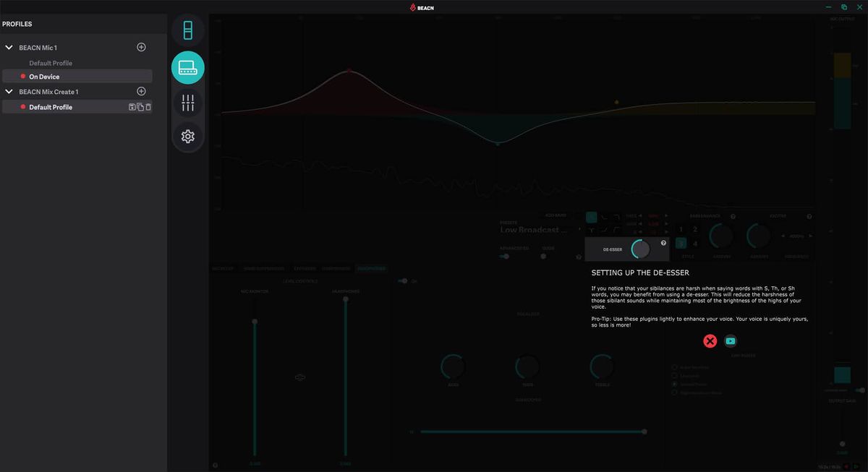Select the highlighted mixer panel icon
Image resolution: width=868 pixels, height=472 pixels.
pyautogui.click(x=187, y=67)
